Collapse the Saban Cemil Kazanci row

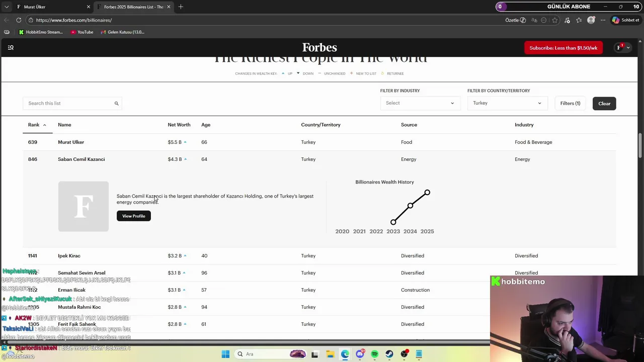pyautogui.click(x=319, y=159)
